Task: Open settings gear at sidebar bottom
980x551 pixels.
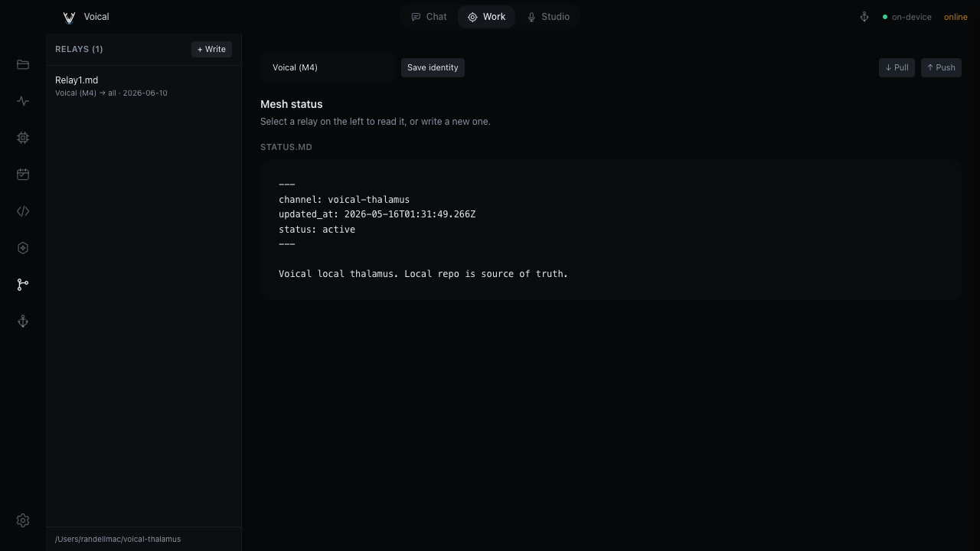Action: (x=23, y=520)
